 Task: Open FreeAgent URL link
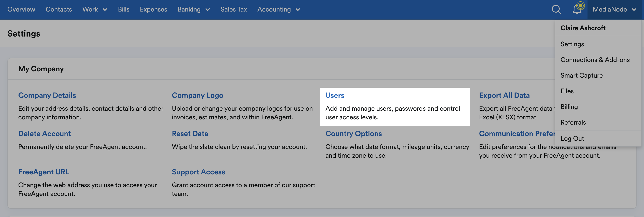pyautogui.click(x=44, y=172)
